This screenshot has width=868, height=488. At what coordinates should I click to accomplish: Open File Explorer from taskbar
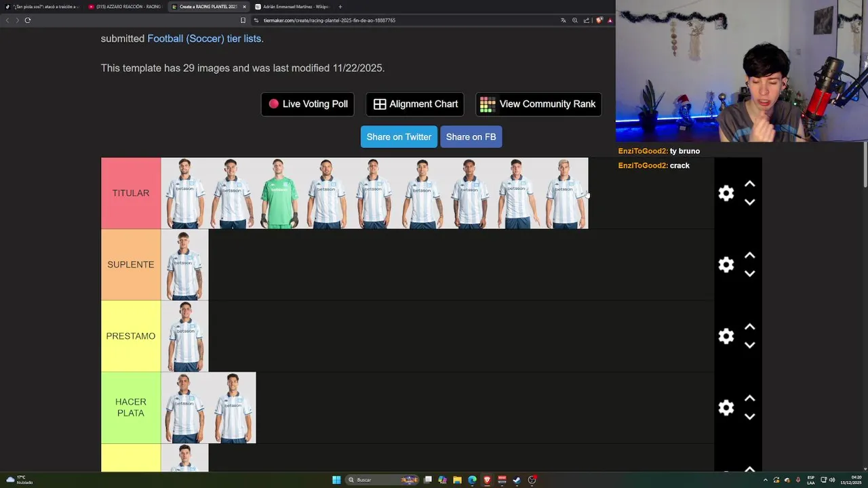pos(457,480)
